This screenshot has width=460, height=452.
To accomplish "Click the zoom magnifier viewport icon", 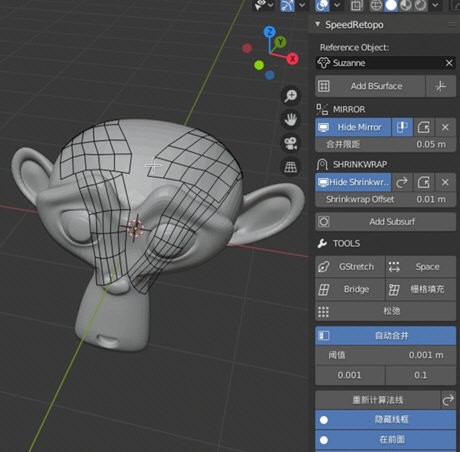I will coord(291,96).
